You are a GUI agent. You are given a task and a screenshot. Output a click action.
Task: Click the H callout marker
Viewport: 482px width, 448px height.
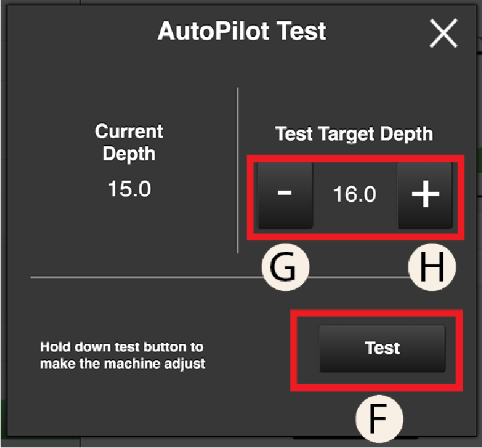click(x=432, y=266)
